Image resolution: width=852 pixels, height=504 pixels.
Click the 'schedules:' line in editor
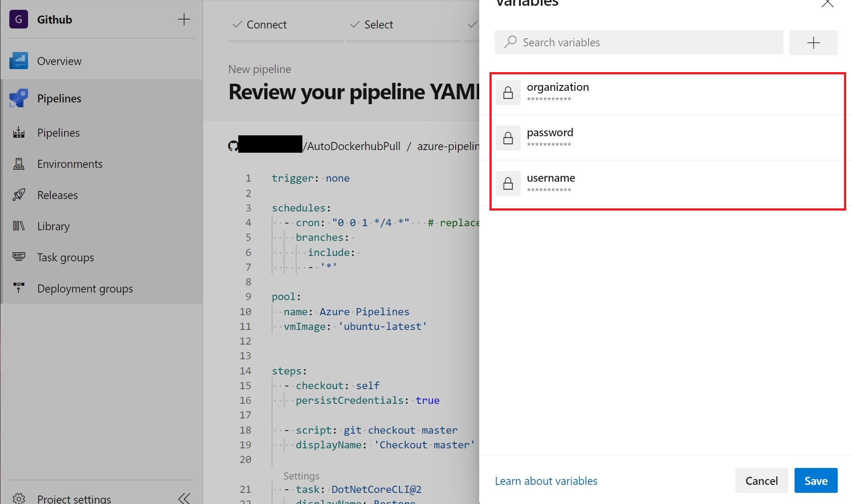point(301,208)
